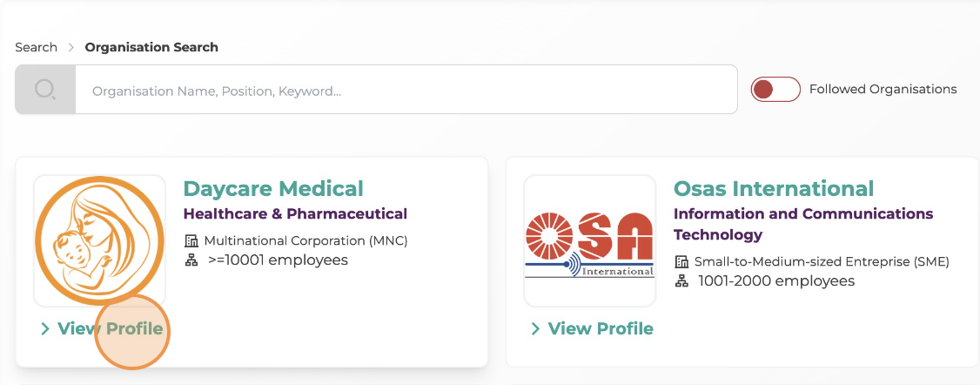
Task: Click the search magnifier icon
Action: (45, 90)
